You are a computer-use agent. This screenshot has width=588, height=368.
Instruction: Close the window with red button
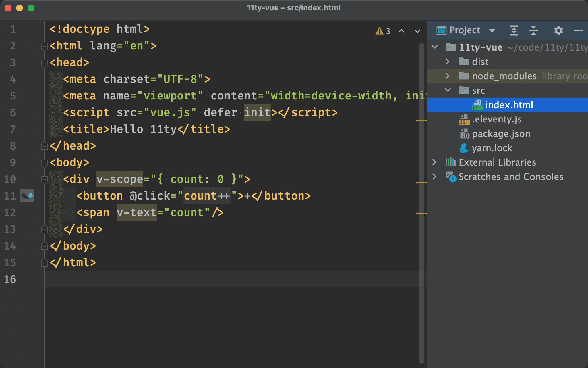click(8, 8)
